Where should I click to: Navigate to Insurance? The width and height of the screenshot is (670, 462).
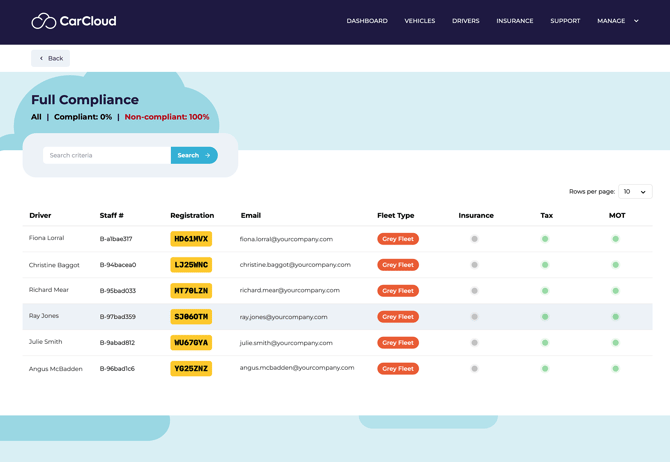click(x=514, y=21)
